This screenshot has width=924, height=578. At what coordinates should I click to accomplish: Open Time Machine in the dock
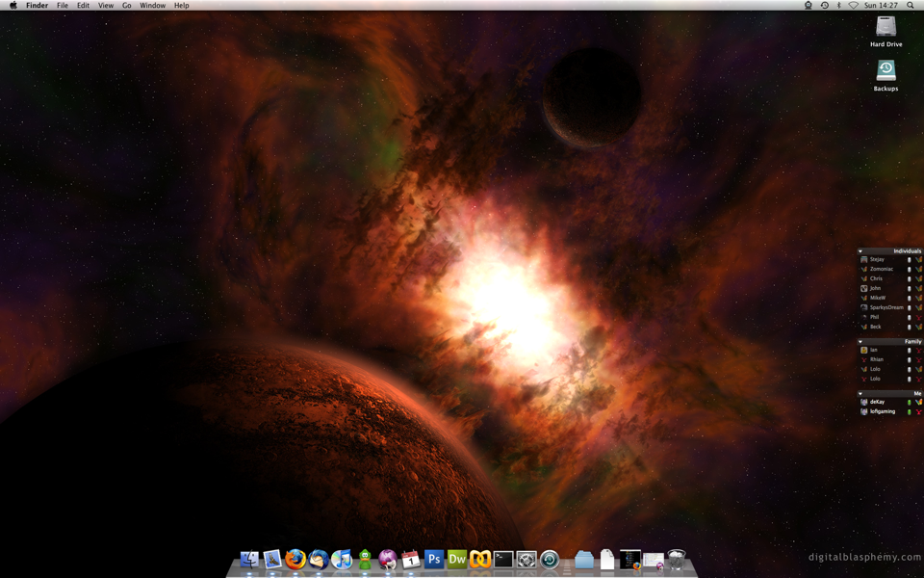(550, 560)
